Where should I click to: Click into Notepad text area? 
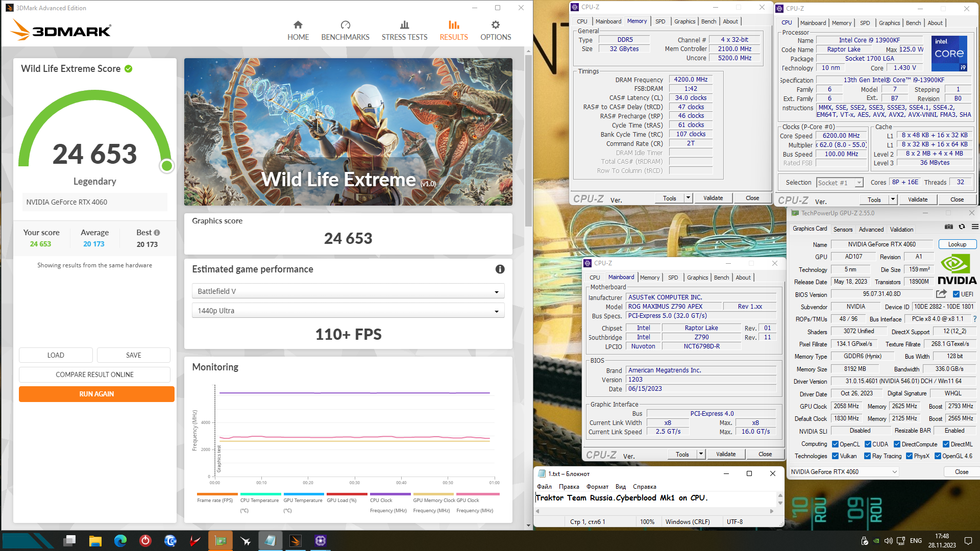point(655,498)
